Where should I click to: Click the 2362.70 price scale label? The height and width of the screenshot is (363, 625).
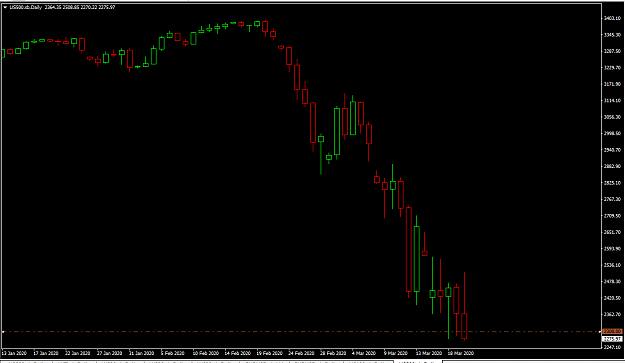[613, 314]
